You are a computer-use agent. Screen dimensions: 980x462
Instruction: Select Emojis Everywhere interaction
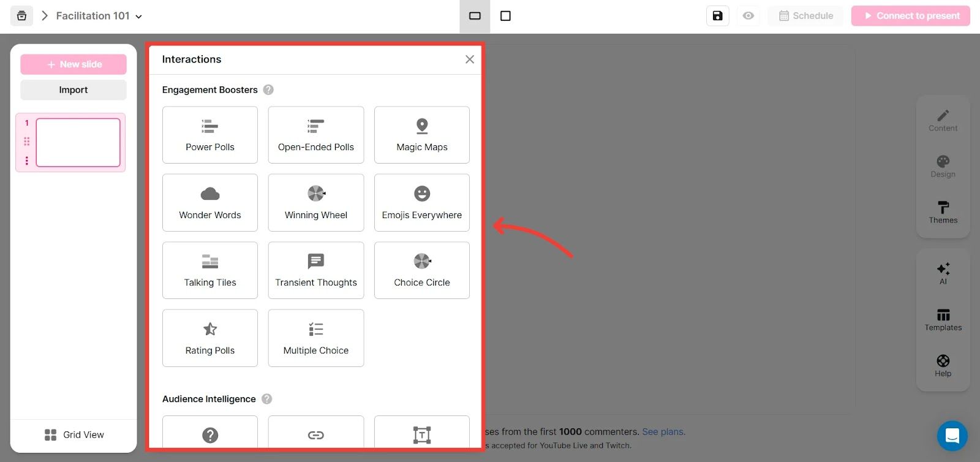[x=421, y=203]
